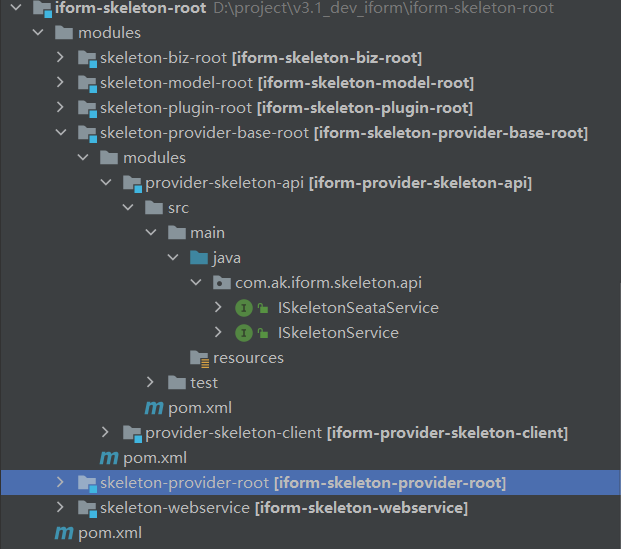Collapse the skeleton-provider-base-root module
The image size is (621, 549).
pos(61,133)
